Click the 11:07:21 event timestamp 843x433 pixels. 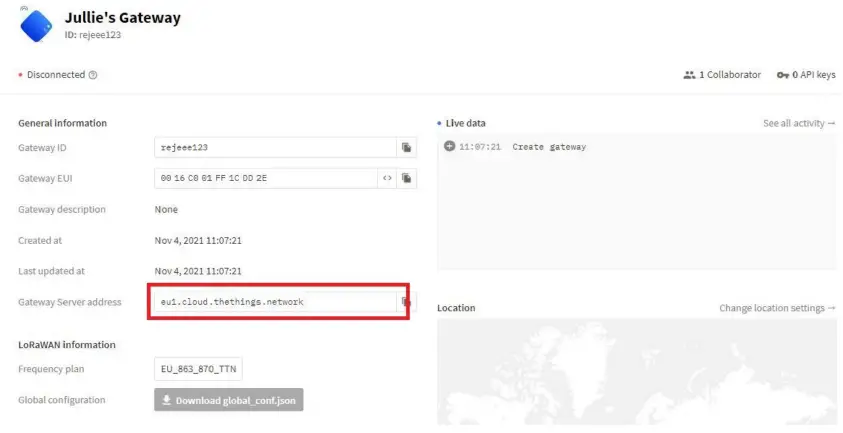pos(480,147)
